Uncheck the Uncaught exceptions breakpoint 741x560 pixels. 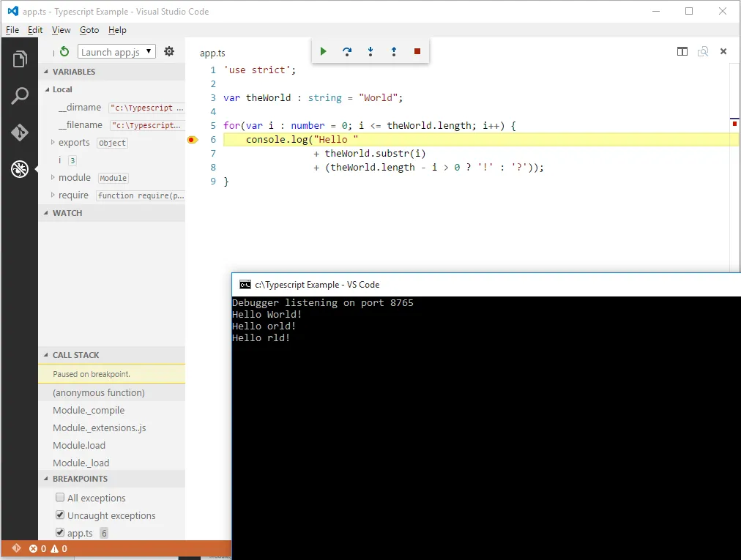point(60,515)
